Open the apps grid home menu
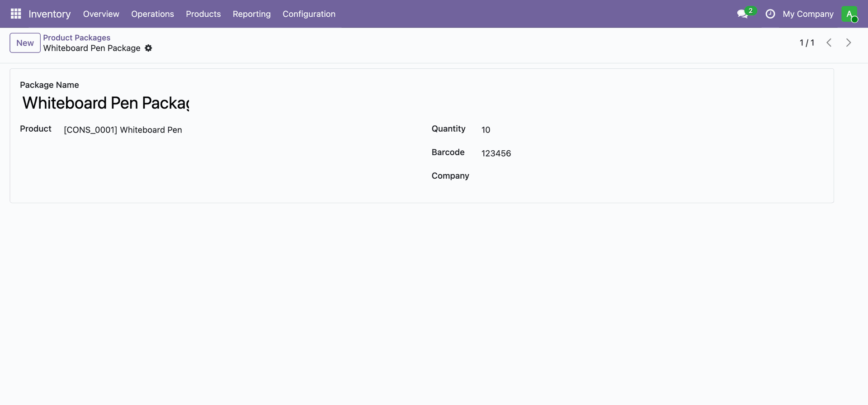Screen dimensions: 868x405 [16, 14]
